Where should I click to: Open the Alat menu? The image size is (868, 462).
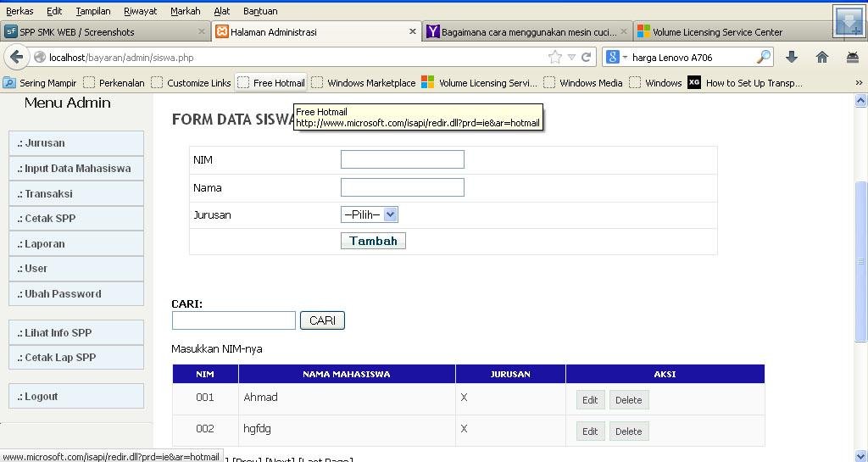tap(222, 11)
